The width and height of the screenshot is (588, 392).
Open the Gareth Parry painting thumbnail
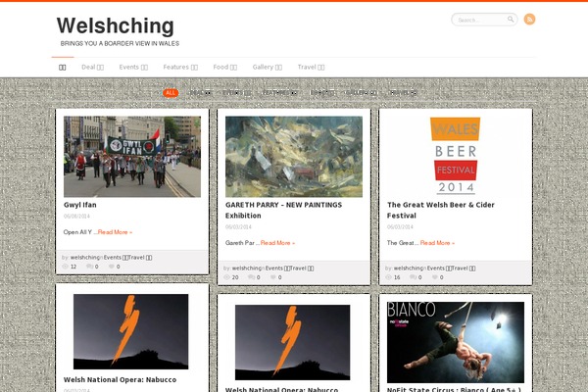coord(294,157)
